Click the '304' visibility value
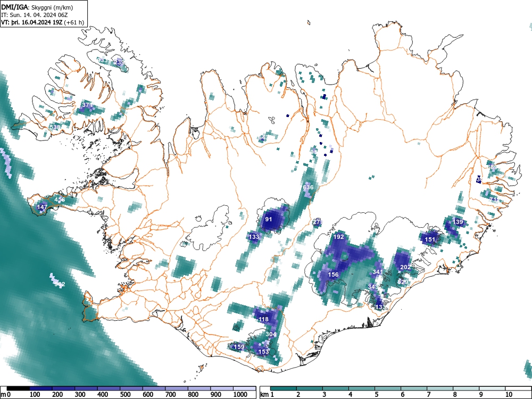 (x=271, y=334)
